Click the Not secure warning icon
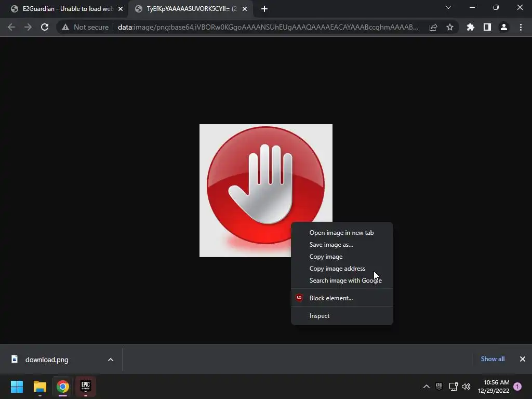Image resolution: width=532 pixels, height=399 pixels. click(x=65, y=27)
